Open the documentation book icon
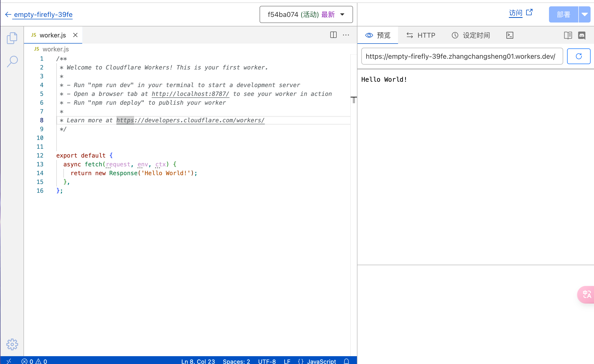 [568, 35]
